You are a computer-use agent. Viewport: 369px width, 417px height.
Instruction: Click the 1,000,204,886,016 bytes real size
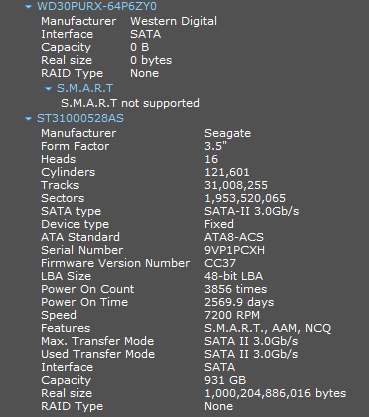pos(275,393)
